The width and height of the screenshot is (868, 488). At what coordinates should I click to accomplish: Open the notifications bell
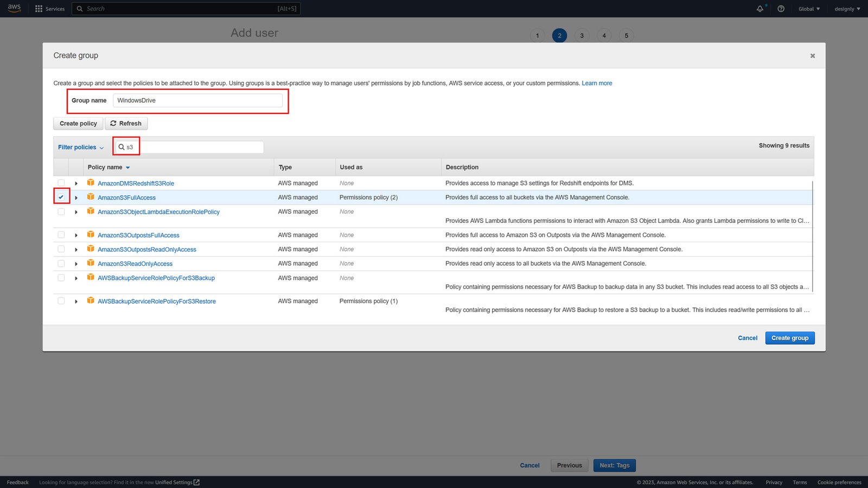point(759,9)
